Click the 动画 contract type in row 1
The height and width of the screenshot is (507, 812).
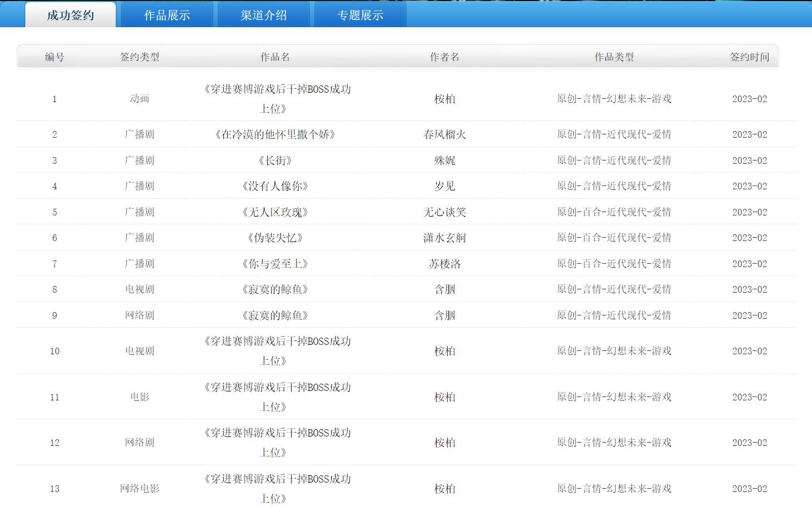139,99
